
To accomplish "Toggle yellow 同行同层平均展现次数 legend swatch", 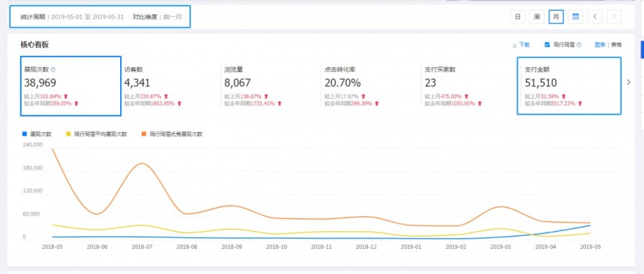I will coord(69,134).
